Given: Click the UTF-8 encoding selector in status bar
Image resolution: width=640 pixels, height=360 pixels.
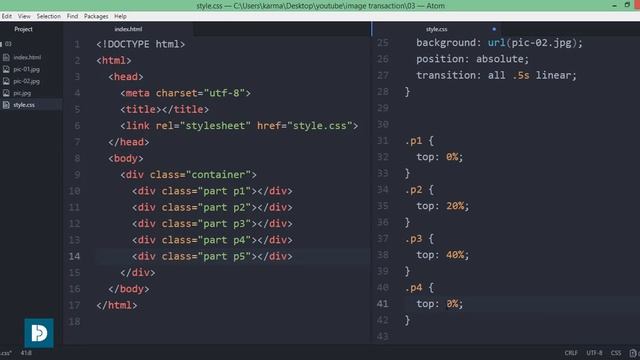Looking at the screenshot, I should tap(594, 353).
